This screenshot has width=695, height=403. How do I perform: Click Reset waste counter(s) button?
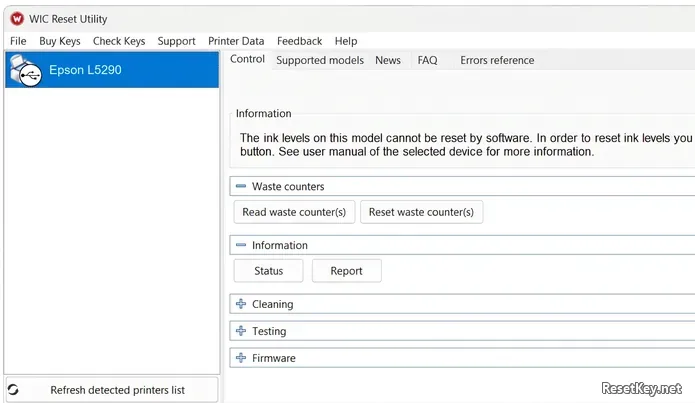[x=422, y=212]
